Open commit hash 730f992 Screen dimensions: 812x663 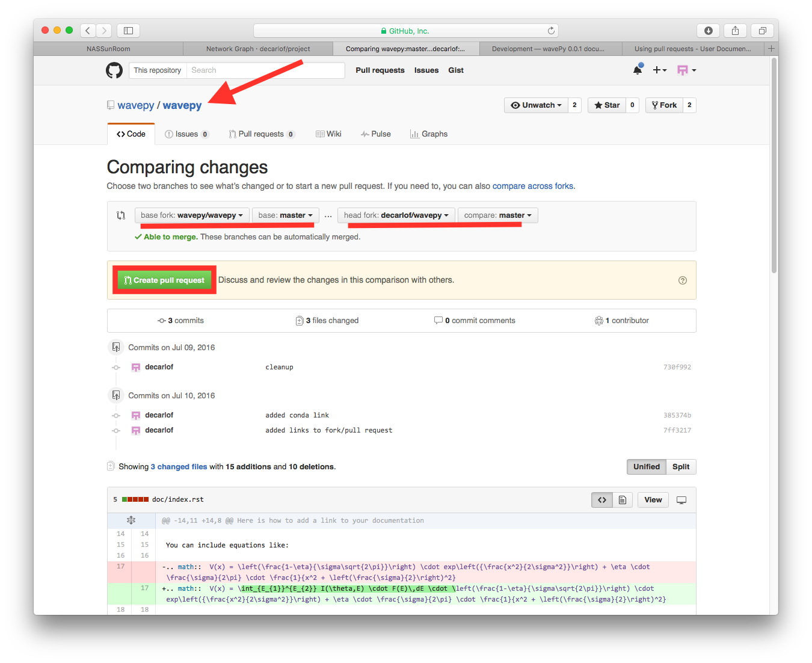pos(677,367)
